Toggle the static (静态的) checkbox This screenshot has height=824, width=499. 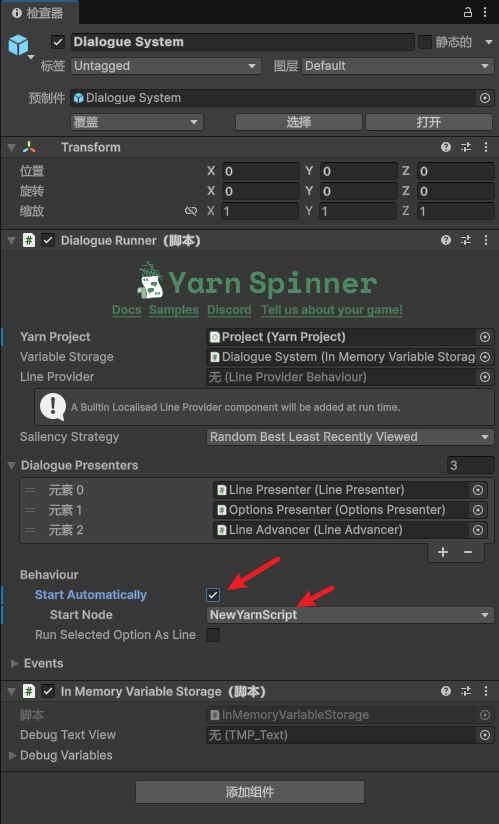(x=424, y=42)
